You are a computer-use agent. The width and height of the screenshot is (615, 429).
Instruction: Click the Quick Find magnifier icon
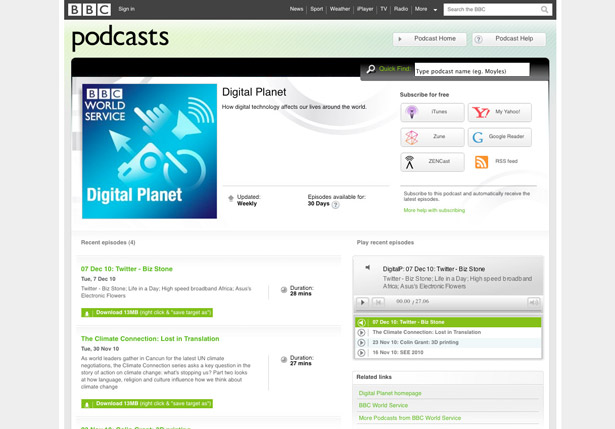coord(371,69)
